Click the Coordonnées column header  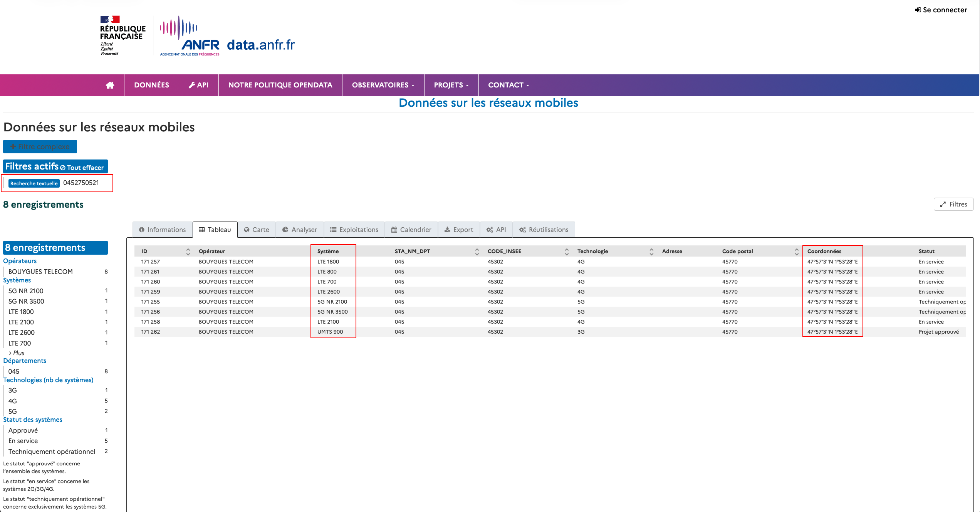point(824,251)
